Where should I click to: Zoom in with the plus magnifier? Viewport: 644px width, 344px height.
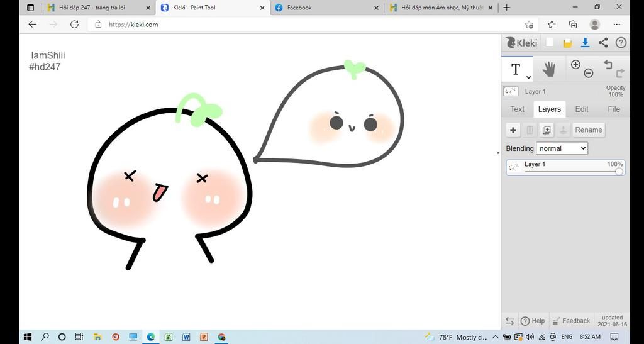pyautogui.click(x=575, y=64)
